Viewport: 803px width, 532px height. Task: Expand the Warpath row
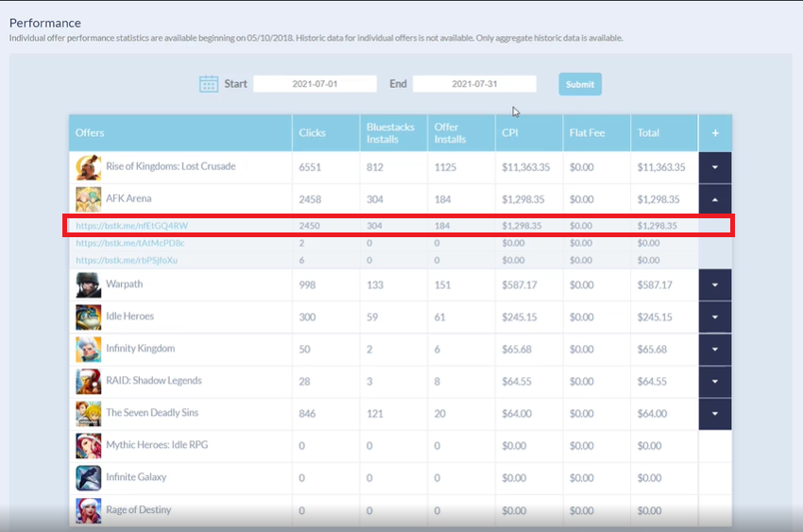[715, 284]
